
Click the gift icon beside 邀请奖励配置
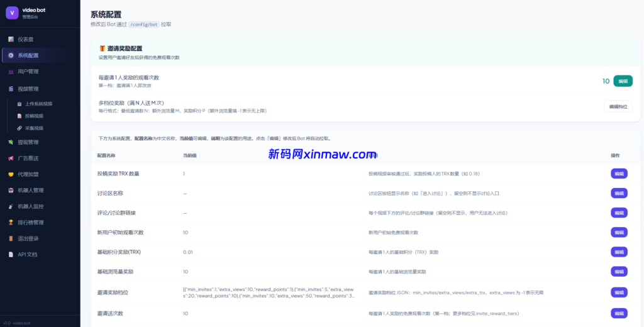click(x=103, y=48)
